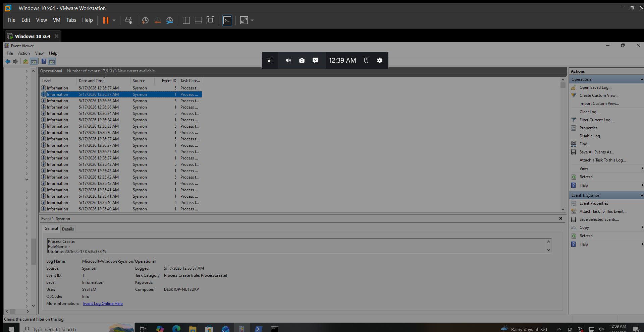Toggle the action pane toolbar icon

[x=52, y=61]
